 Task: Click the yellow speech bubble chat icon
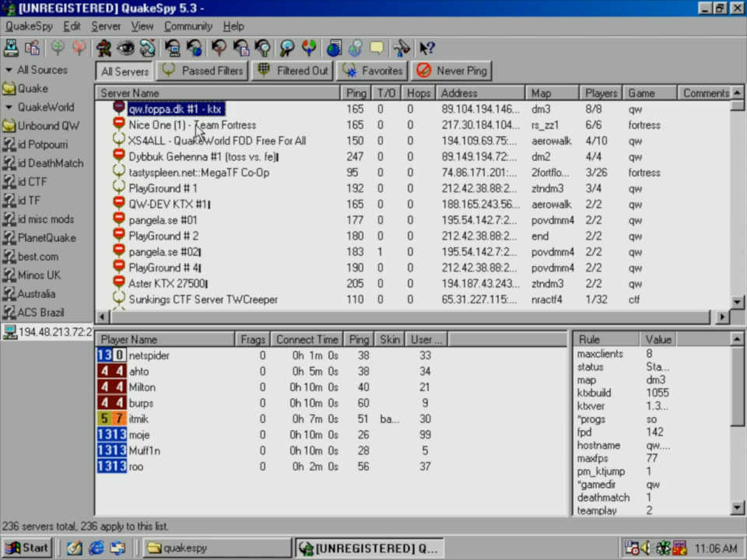coord(377,47)
